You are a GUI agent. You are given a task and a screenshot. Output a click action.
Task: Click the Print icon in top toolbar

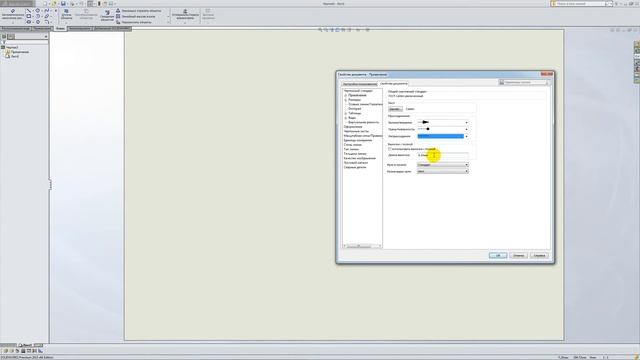pyautogui.click(x=73, y=4)
